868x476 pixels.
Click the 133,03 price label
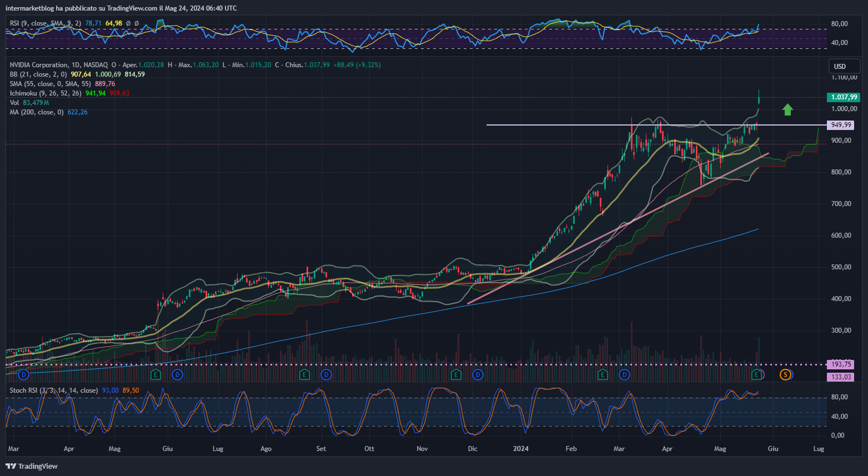(x=841, y=377)
